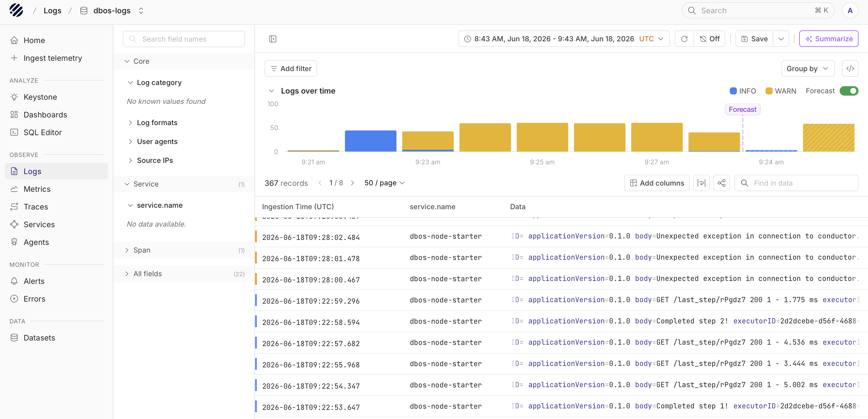This screenshot has width=868, height=419.
Task: Click the Add filter button
Action: pos(291,68)
